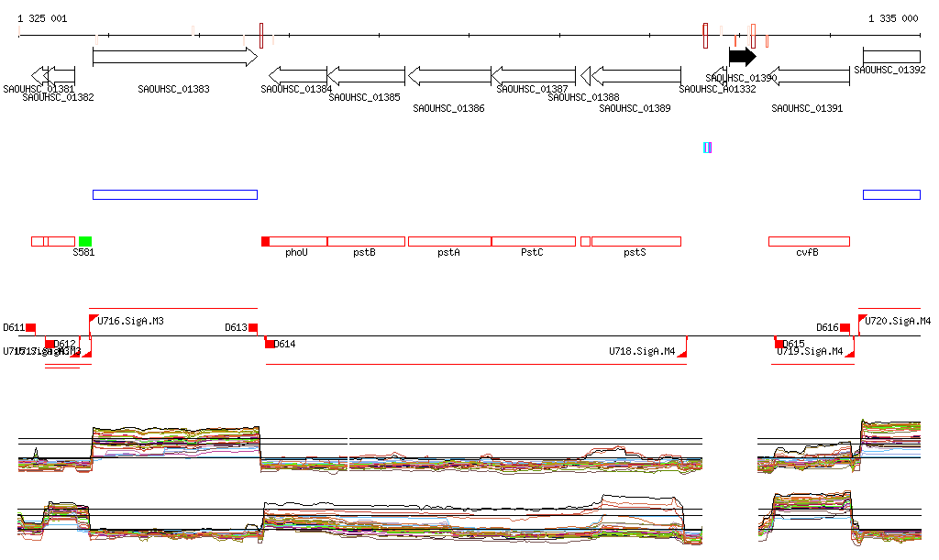Select the D614 red square marker

point(270,344)
